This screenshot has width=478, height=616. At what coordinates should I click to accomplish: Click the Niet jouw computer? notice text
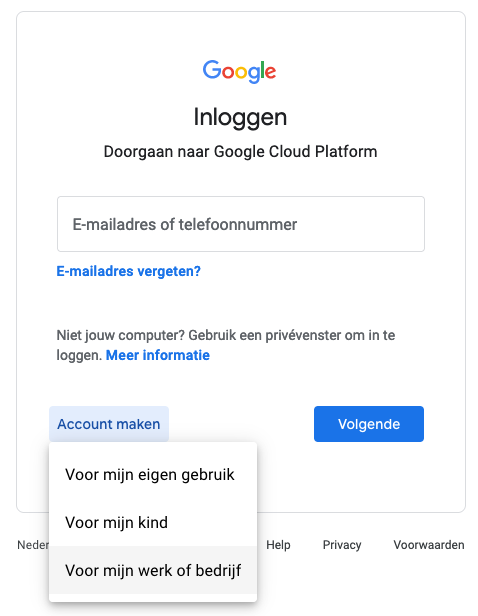click(x=226, y=345)
